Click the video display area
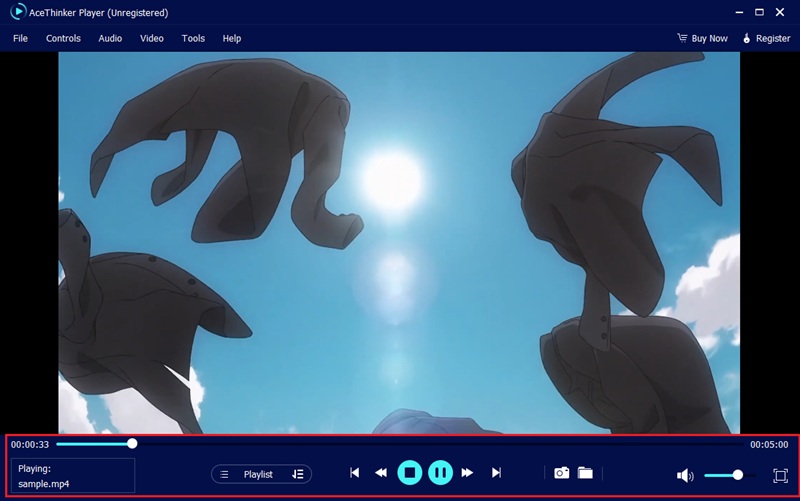This screenshot has width=800, height=501. 399,243
